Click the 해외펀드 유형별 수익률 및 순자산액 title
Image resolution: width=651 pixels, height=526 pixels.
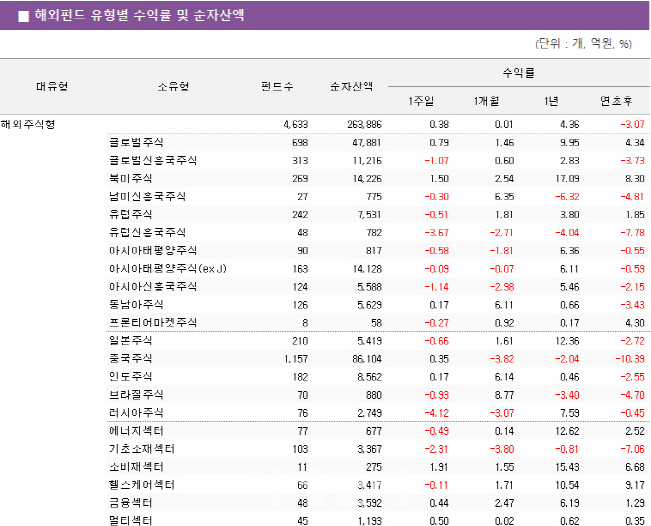coord(140,15)
